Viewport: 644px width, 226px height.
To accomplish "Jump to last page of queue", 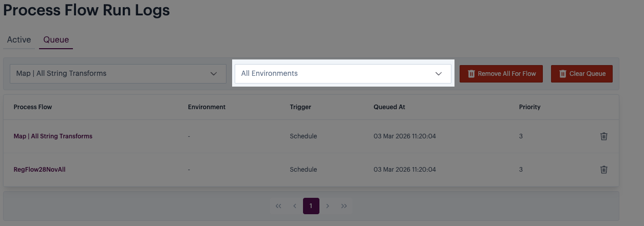I will tap(344, 206).
